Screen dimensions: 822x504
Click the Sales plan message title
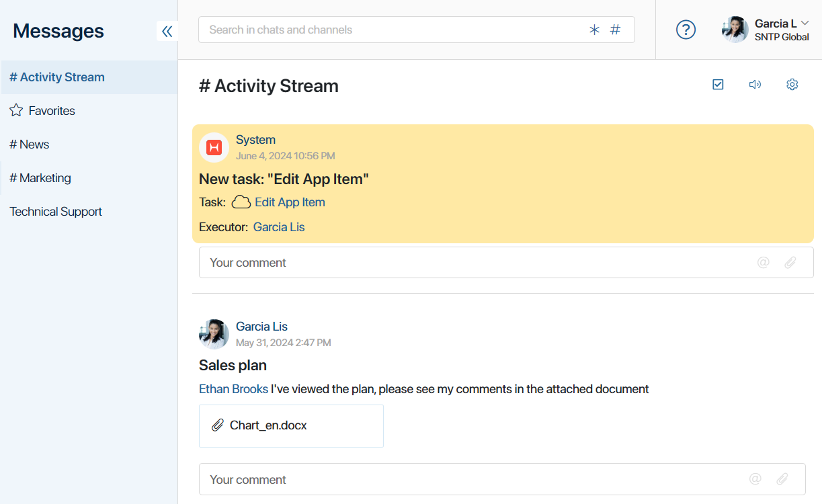tap(233, 366)
